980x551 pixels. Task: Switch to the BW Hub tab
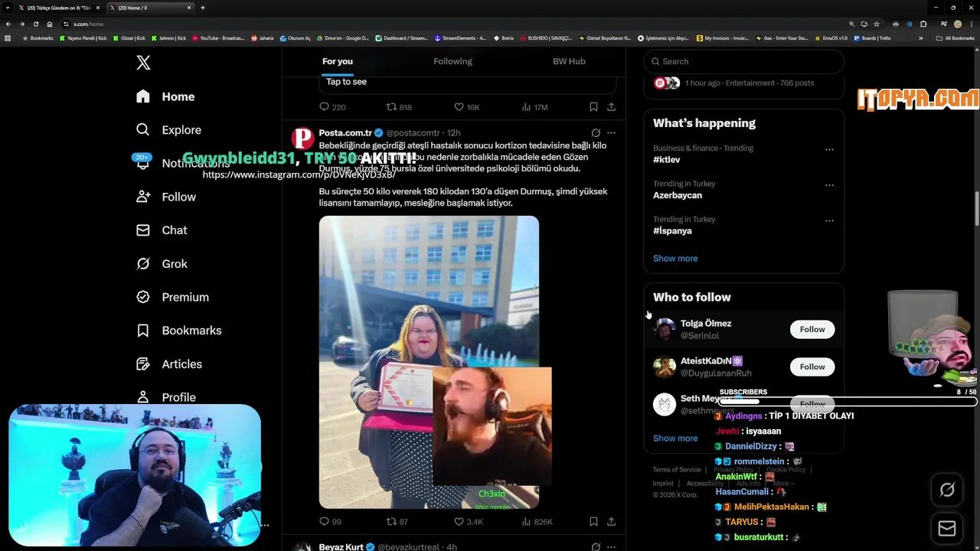click(x=569, y=61)
